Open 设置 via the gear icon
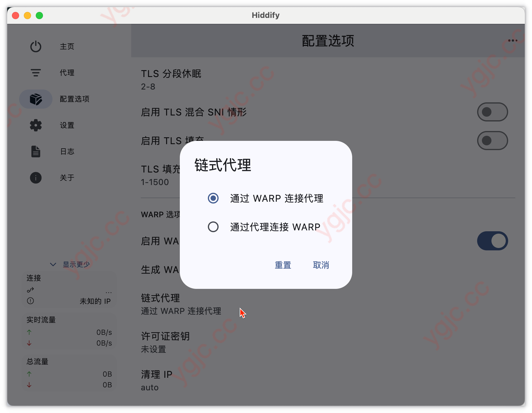 tap(35, 125)
